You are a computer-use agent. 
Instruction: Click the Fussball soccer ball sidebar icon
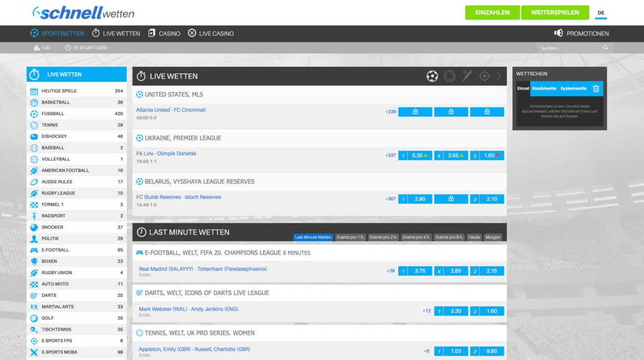click(34, 114)
